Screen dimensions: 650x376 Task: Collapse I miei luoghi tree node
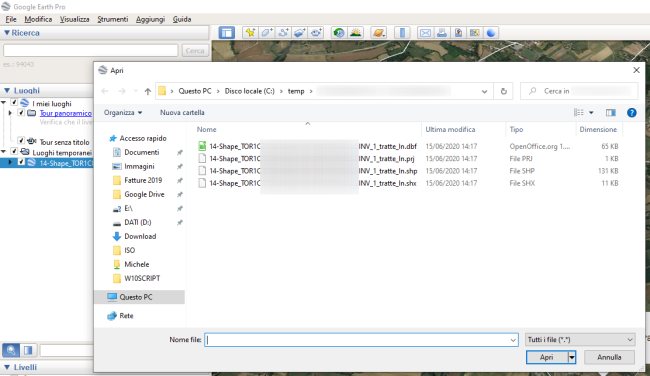pyautogui.click(x=3, y=102)
